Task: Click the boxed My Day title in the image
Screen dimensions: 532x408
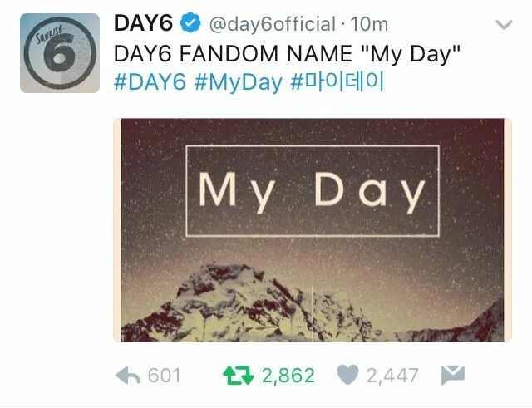Action: click(x=313, y=191)
